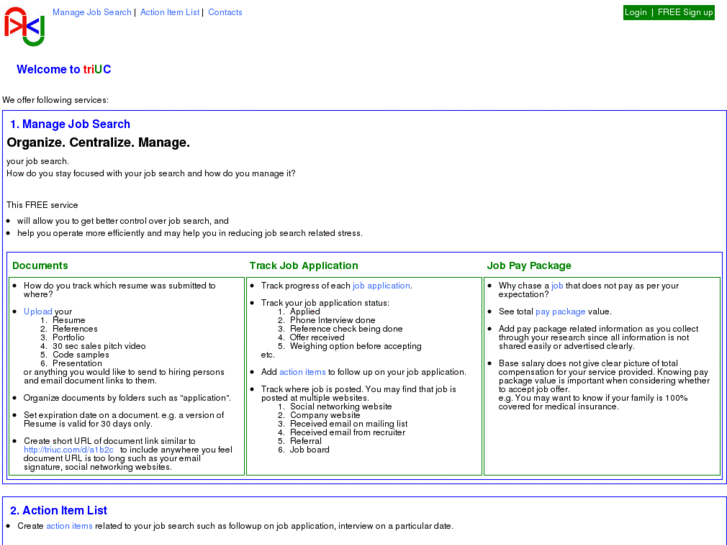Click 'Phone Interview done' status item
Screen dimensions: 727x545
332,320
